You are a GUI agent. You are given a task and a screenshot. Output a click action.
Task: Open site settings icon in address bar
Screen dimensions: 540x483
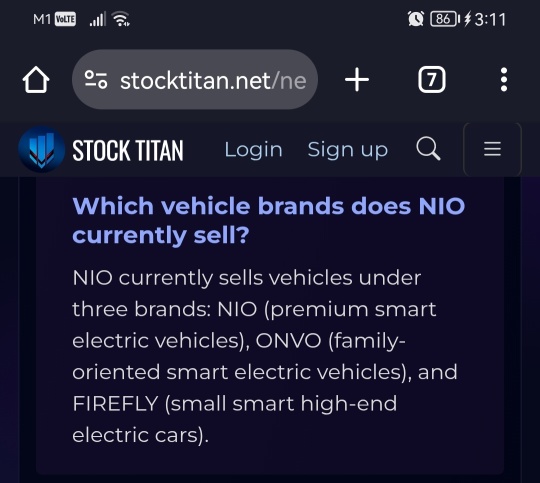(x=96, y=80)
